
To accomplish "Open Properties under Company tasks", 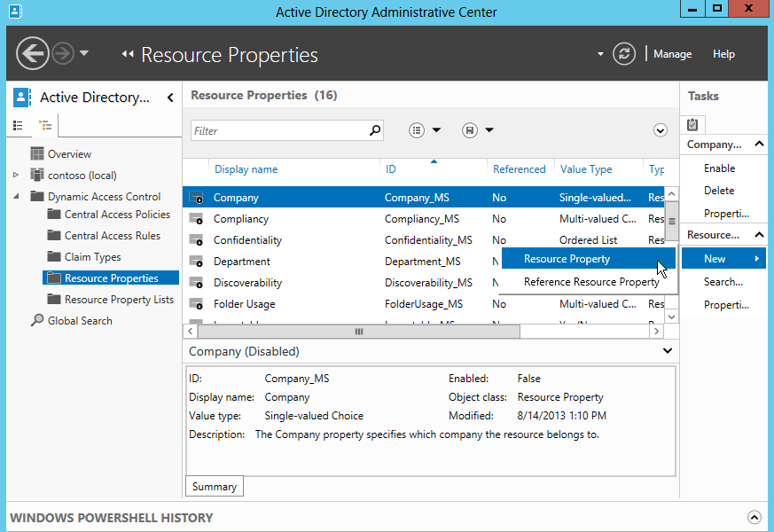I will tap(726, 213).
